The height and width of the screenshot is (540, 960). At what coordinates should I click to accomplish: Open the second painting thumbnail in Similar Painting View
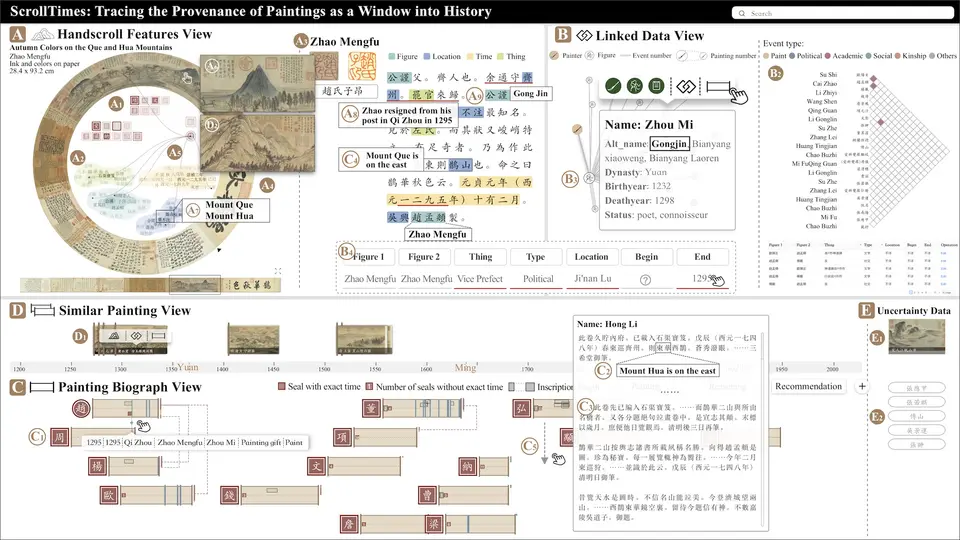[x=253, y=339]
